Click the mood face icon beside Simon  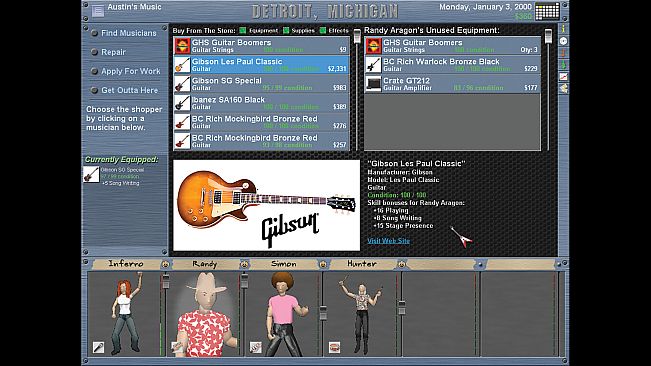coord(323,264)
